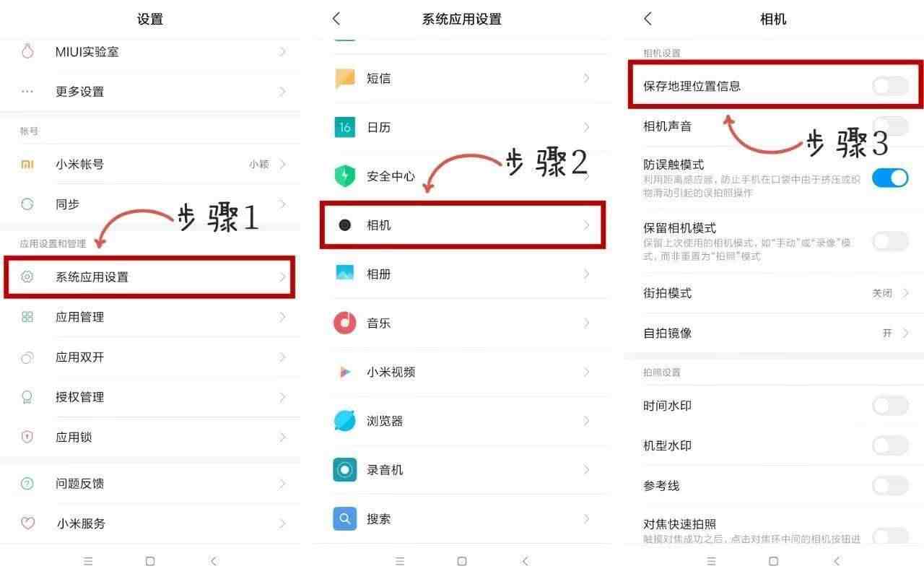This screenshot has height=579, width=924.
Task: Tap the 搜索 magnifier icon
Action: pyautogui.click(x=345, y=518)
